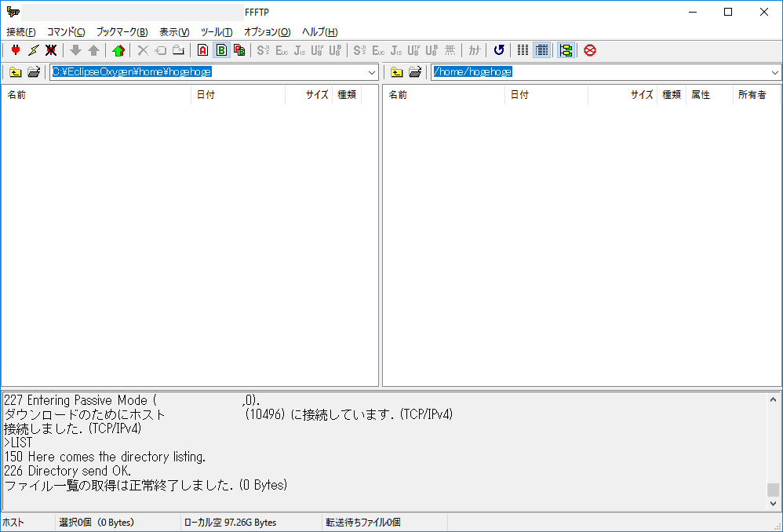Select Shift-JIS code icon beside Auto mode icon
783x532 pixels.
pos(263,50)
